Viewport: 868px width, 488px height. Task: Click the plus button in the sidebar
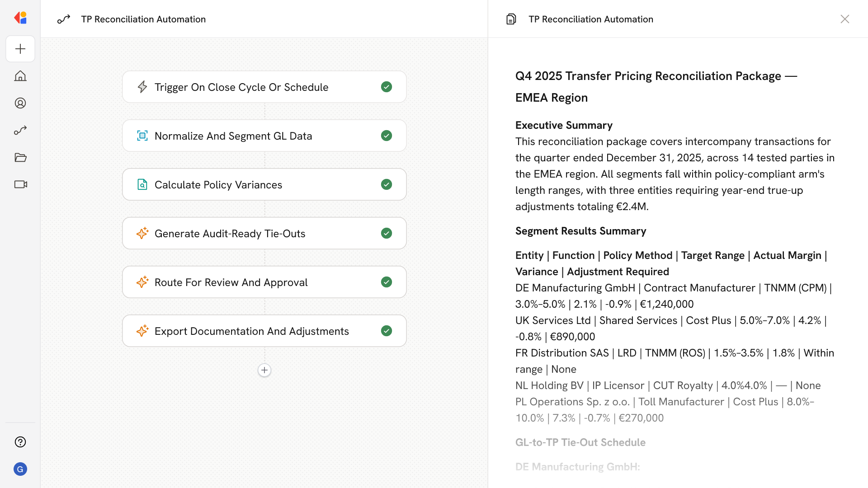pos(20,49)
